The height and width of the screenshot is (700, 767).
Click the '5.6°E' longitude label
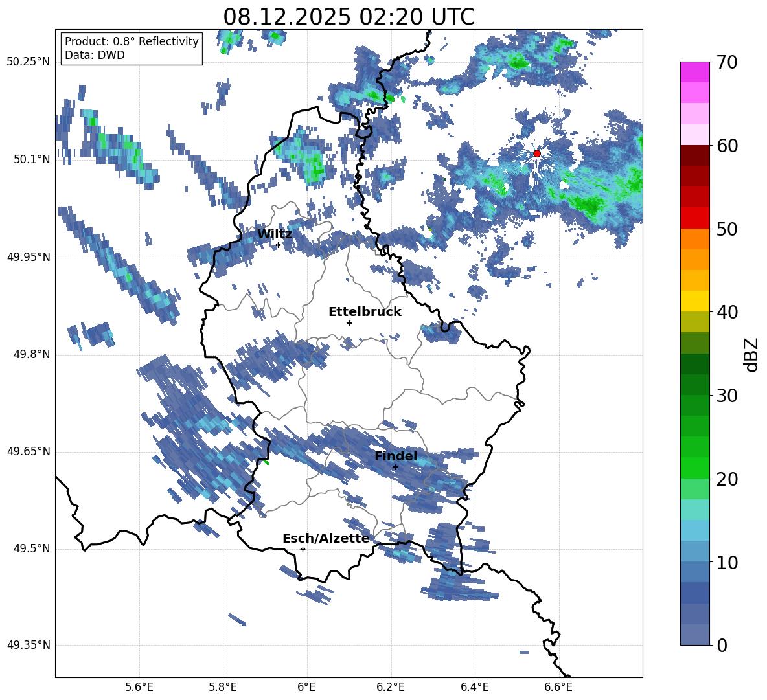tap(139, 687)
